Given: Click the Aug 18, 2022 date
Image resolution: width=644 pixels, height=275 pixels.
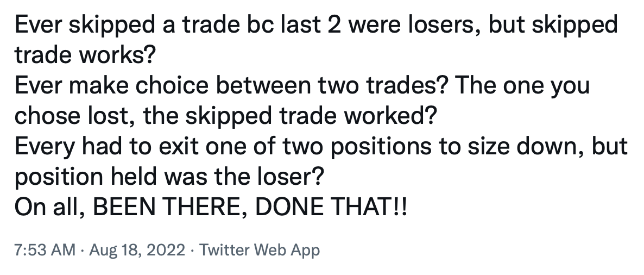Looking at the screenshot, I should [137, 250].
